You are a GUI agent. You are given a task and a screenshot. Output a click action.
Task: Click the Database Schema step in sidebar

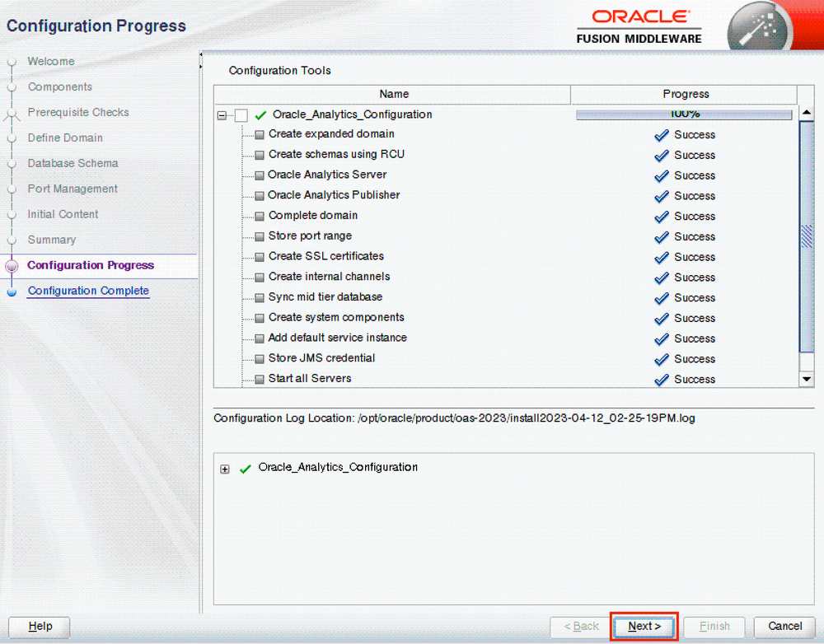[73, 163]
